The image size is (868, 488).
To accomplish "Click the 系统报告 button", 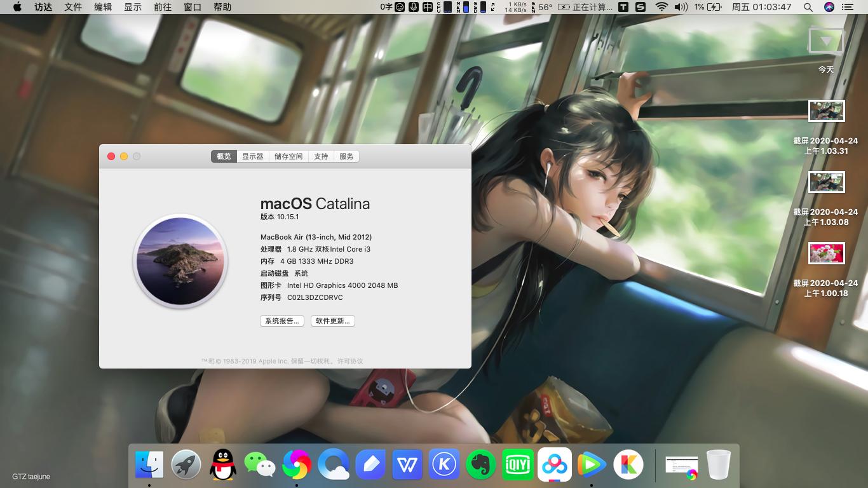I will tap(281, 321).
